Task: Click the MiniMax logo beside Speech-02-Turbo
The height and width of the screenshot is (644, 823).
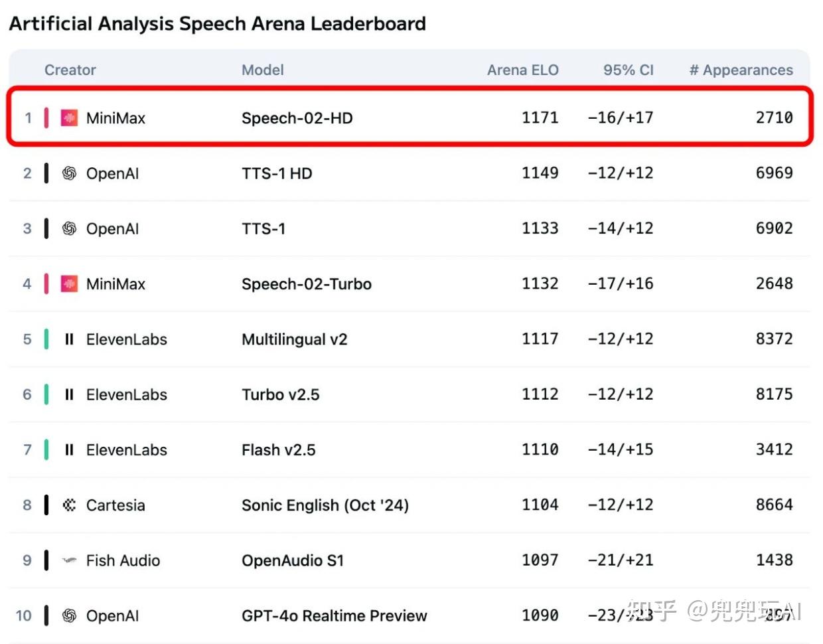Action: click(x=69, y=284)
